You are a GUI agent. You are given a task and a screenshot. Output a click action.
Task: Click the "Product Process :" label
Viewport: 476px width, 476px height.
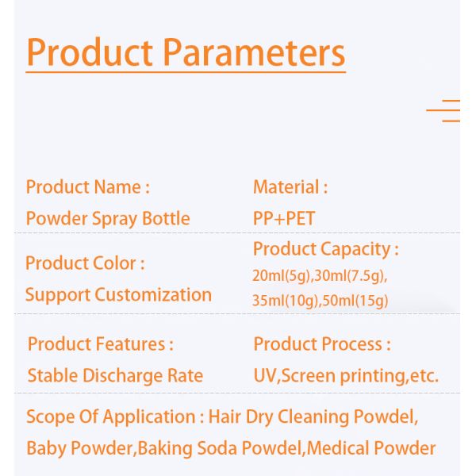(321, 344)
